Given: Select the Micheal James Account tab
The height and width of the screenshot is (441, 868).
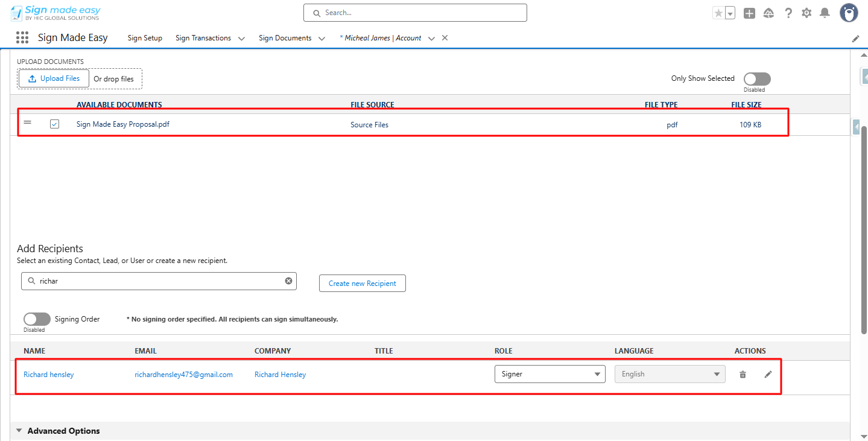Looking at the screenshot, I should (381, 38).
